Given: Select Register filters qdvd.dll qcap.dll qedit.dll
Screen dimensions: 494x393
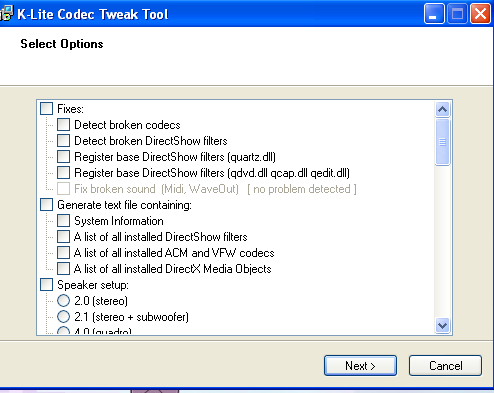Looking at the screenshot, I should (x=63, y=173).
